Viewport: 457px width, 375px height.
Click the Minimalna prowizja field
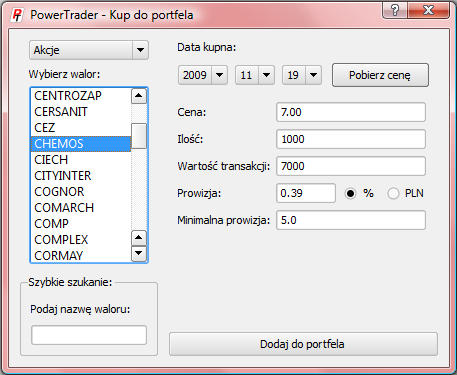coord(351,220)
